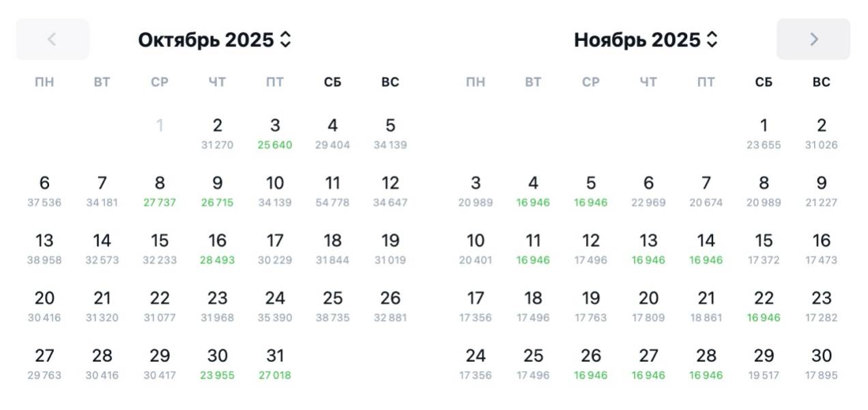Open the Ноябрь 2025 month selector

click(x=646, y=40)
